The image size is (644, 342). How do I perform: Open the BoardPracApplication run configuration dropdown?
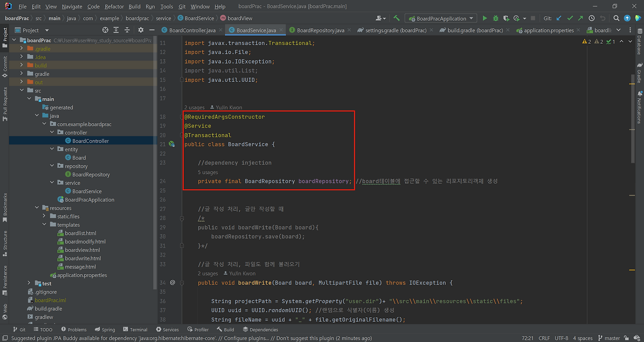pos(440,18)
